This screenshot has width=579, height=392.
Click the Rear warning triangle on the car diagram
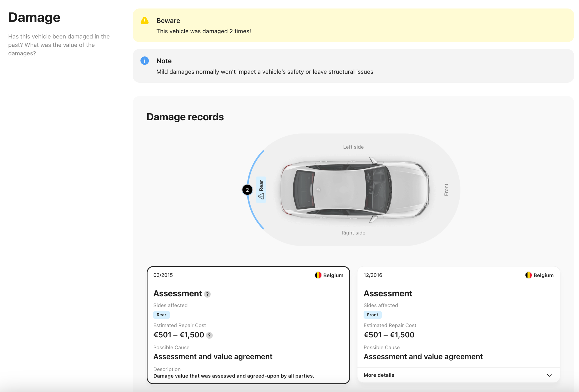click(261, 196)
